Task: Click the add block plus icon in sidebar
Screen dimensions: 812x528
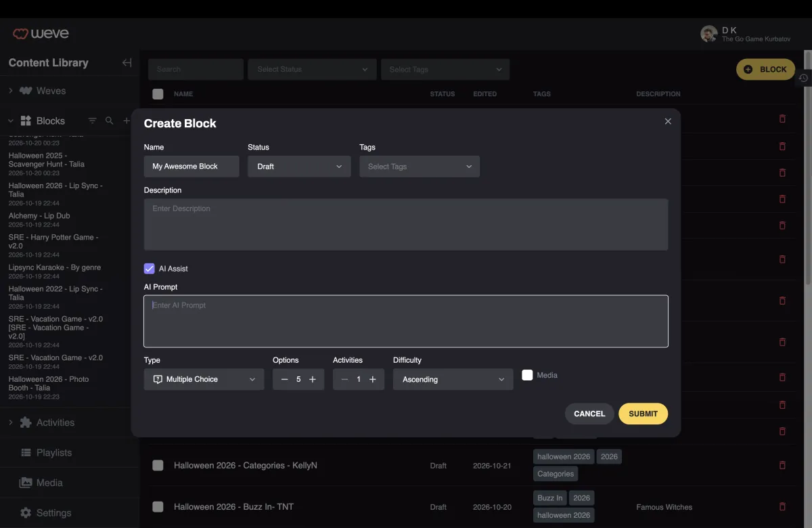Action: coord(127,120)
